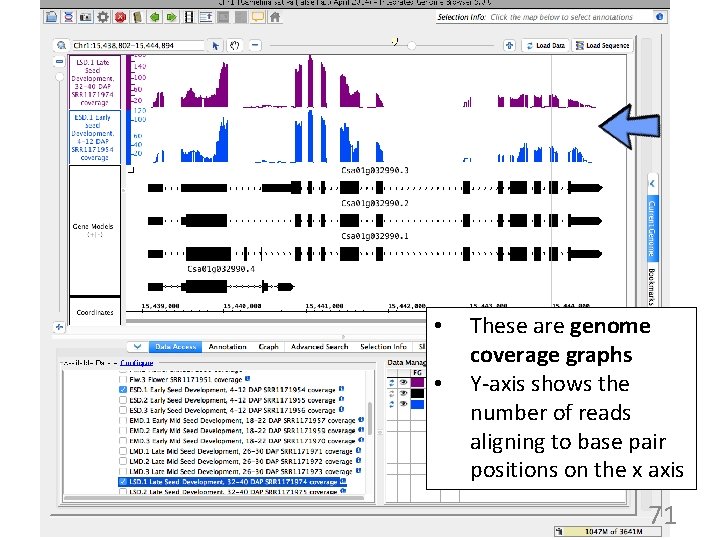The width and height of the screenshot is (720, 540).
Task: Check LMD.1 Late Mid Seed Development coverage
Action: pyautogui.click(x=123, y=451)
